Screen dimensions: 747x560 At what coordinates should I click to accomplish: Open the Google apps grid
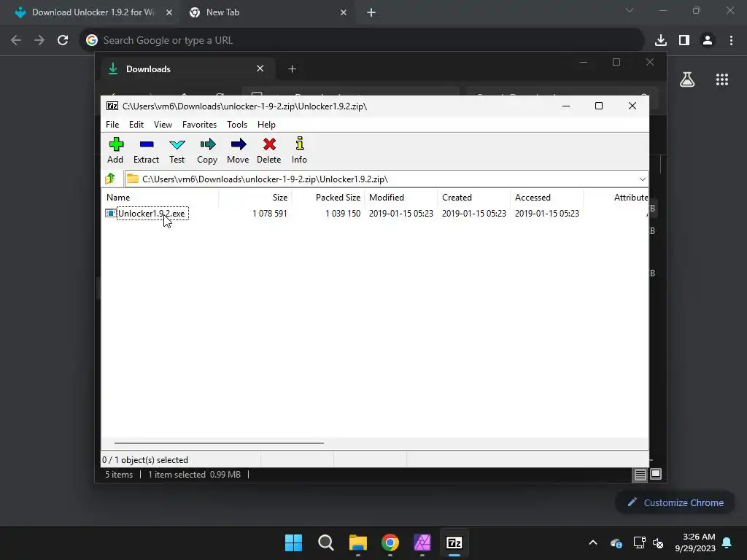(721, 79)
